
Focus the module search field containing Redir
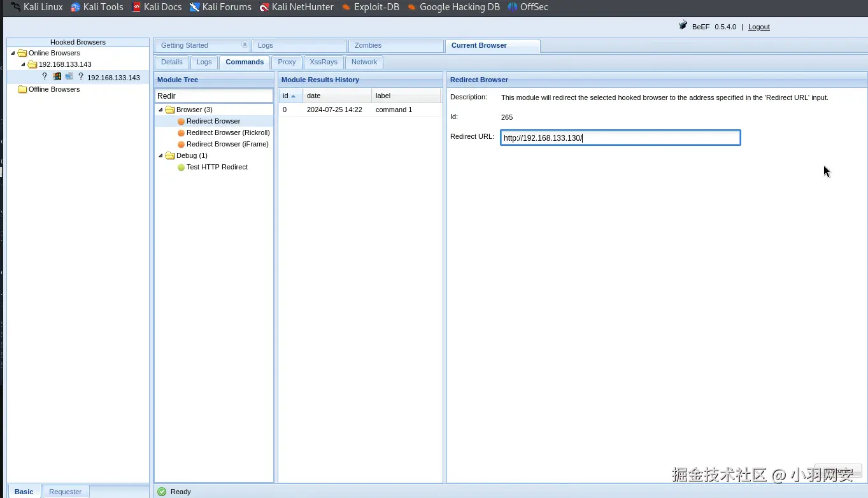(214, 96)
